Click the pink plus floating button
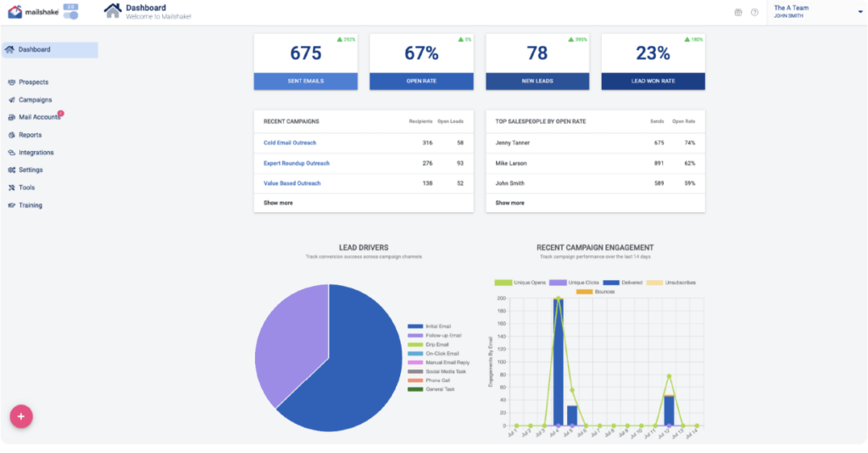Screen dimensions: 868x453 tap(21, 417)
